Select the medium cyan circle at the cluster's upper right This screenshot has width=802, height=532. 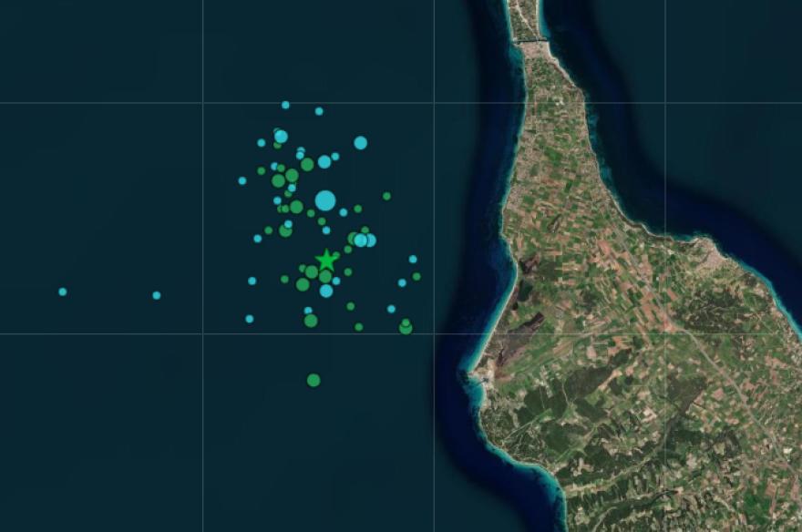tap(360, 142)
